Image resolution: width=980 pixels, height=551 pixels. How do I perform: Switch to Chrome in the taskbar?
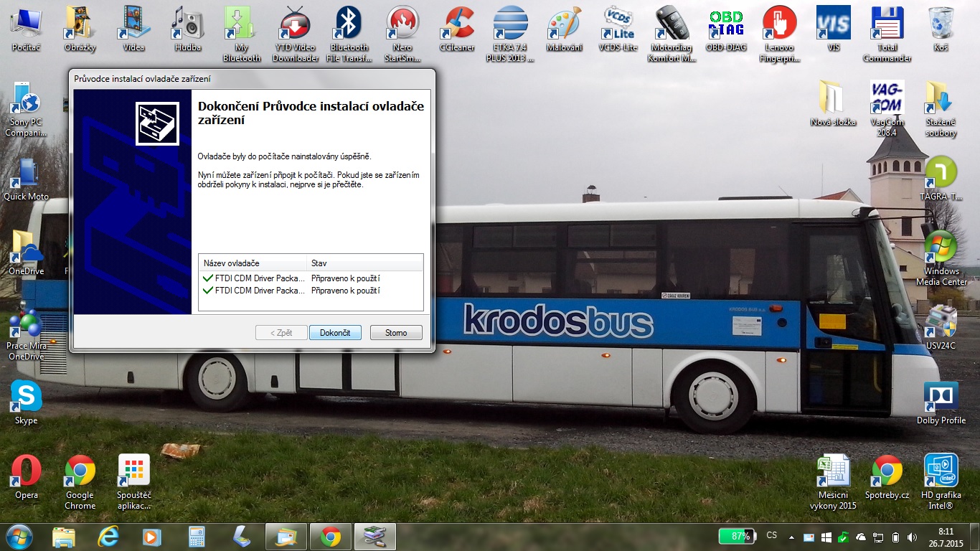(x=331, y=537)
